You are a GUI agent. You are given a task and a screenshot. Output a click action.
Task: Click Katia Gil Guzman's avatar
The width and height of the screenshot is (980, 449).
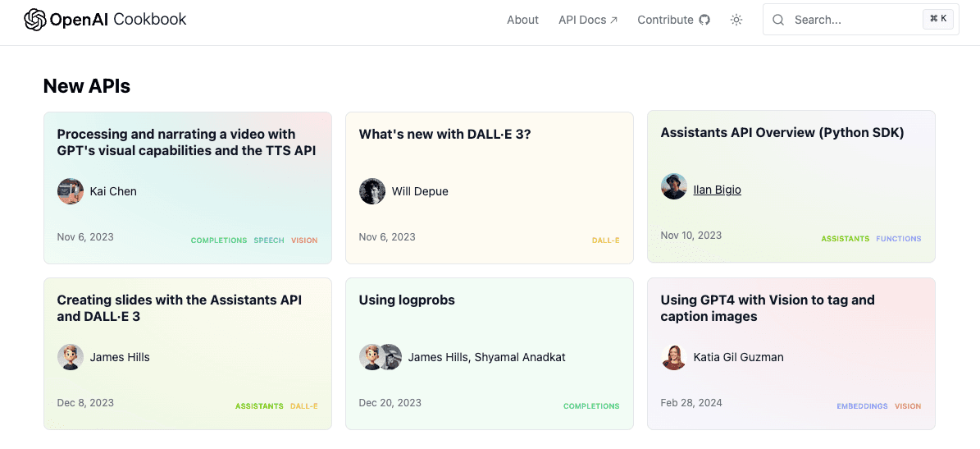point(674,357)
